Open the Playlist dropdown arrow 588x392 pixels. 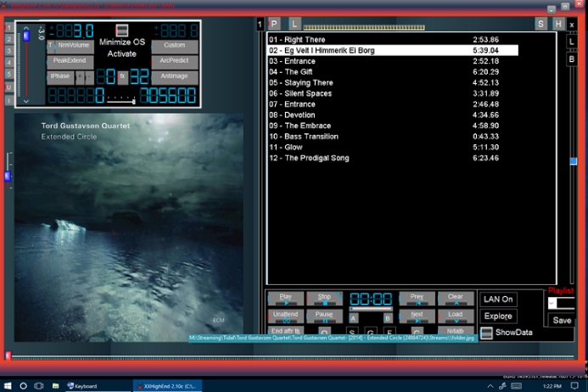[x=552, y=303]
